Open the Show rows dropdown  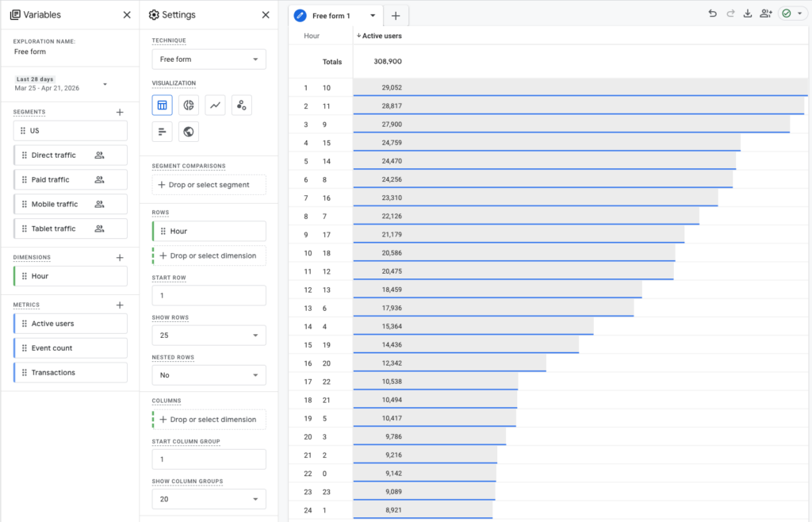pos(209,335)
